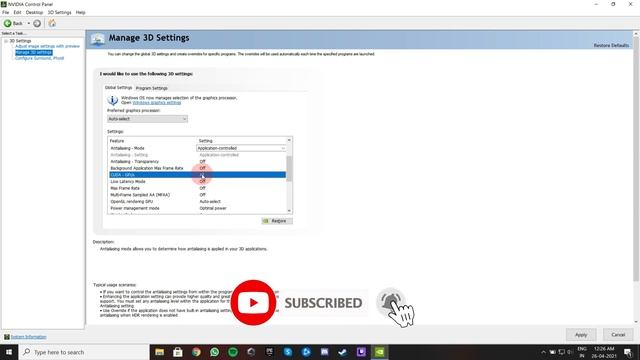The height and width of the screenshot is (360, 640).
Task: Switch to Global Settings tab
Action: tap(118, 88)
